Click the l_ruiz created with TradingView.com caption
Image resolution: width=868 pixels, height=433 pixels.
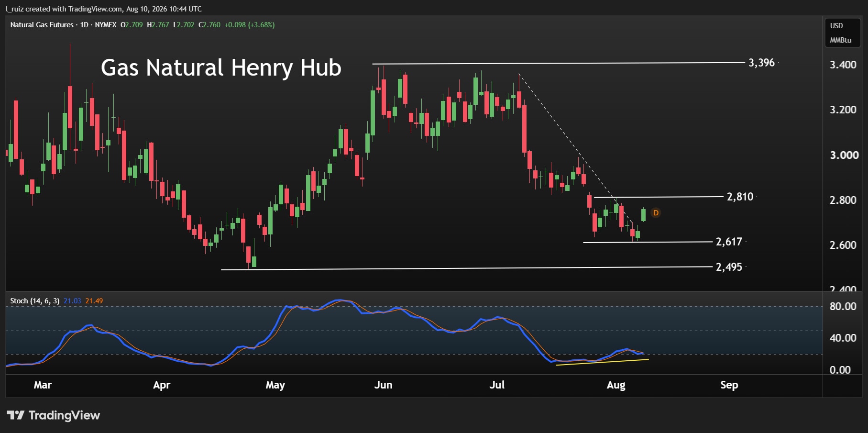point(104,9)
